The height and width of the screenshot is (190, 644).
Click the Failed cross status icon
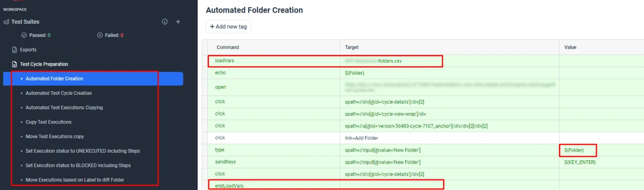(x=100, y=35)
